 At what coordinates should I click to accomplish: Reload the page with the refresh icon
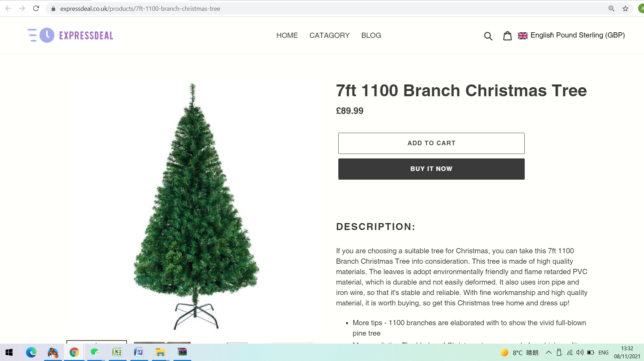point(36,8)
